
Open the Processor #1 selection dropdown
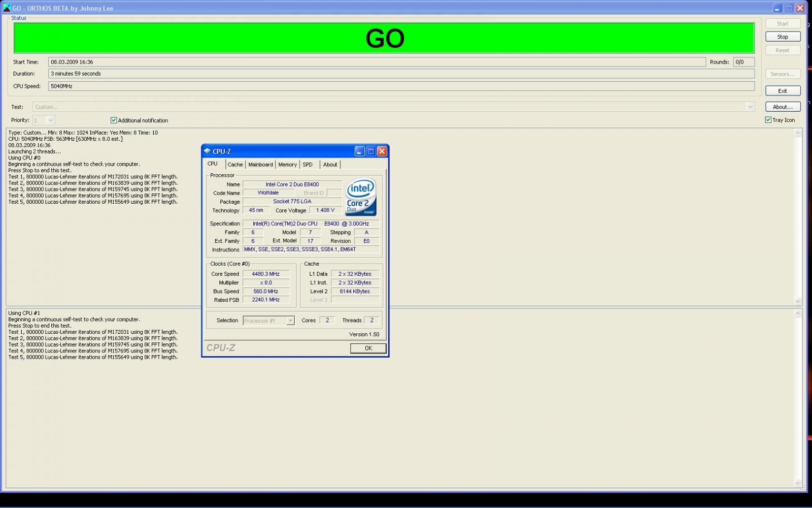point(290,321)
